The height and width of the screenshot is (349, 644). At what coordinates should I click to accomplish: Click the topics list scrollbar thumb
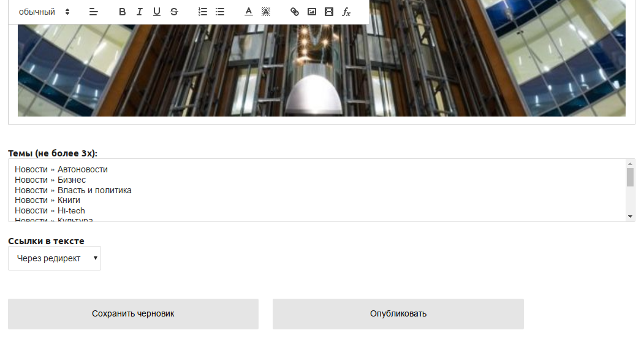click(x=630, y=177)
